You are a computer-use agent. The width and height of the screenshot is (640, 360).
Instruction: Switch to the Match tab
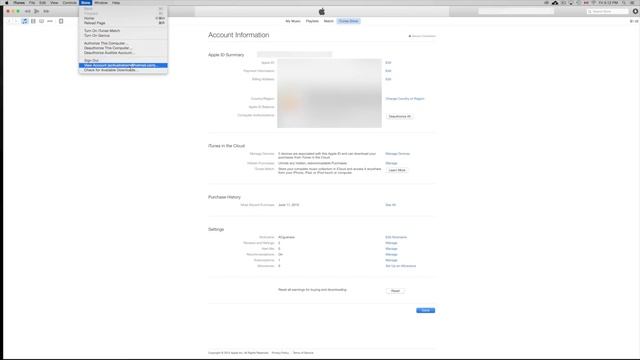click(329, 21)
